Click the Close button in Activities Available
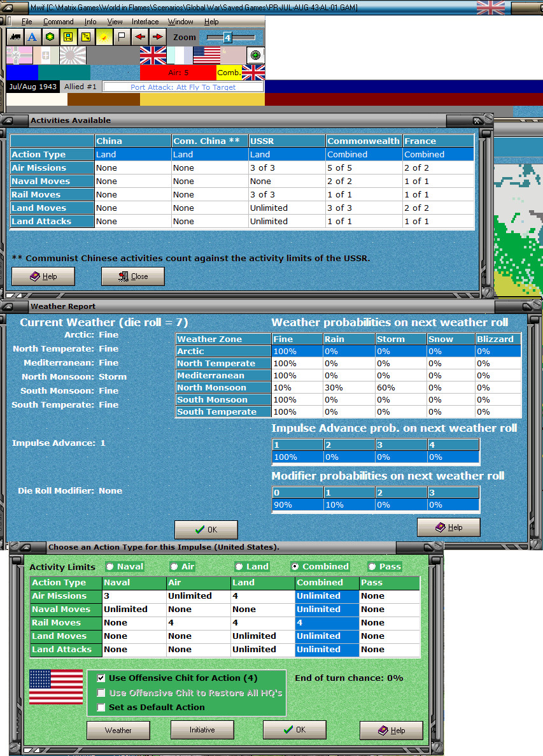The height and width of the screenshot is (756, 543). [133, 276]
